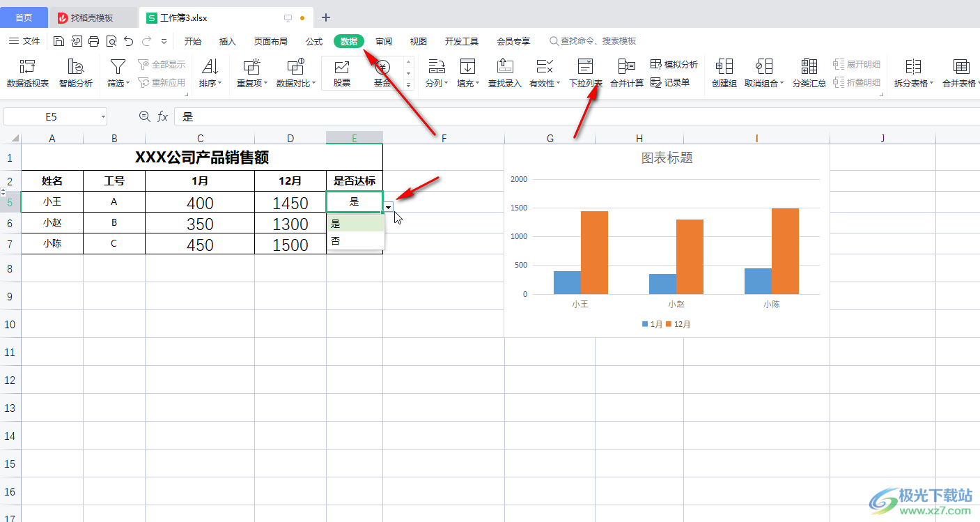The width and height of the screenshot is (980, 522).
Task: Click the blue 1月 bar for 小陈
Action: coord(759,281)
